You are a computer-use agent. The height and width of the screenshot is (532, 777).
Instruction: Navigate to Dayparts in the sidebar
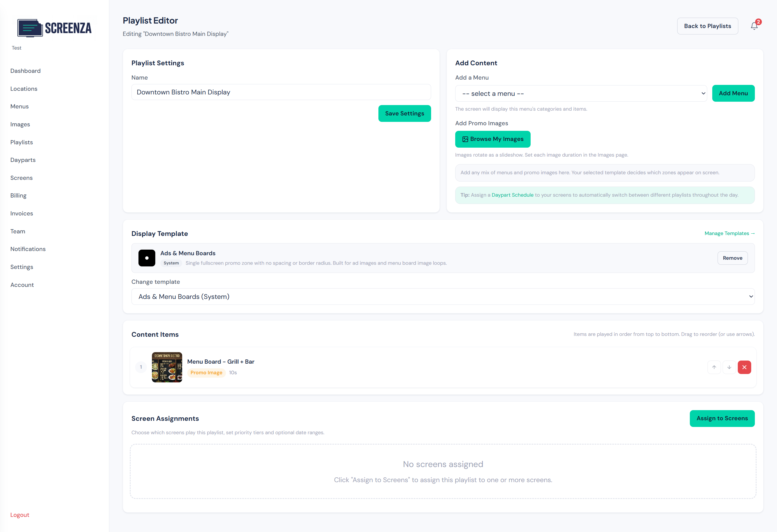(x=23, y=160)
